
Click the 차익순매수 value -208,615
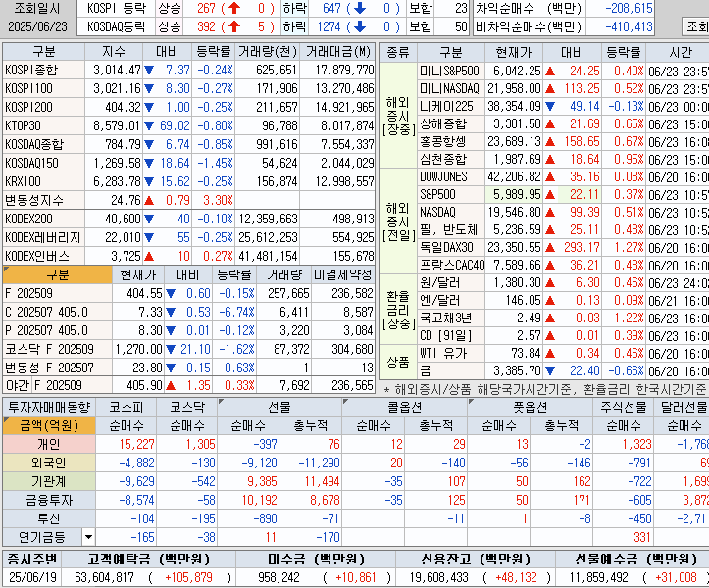[x=629, y=8]
